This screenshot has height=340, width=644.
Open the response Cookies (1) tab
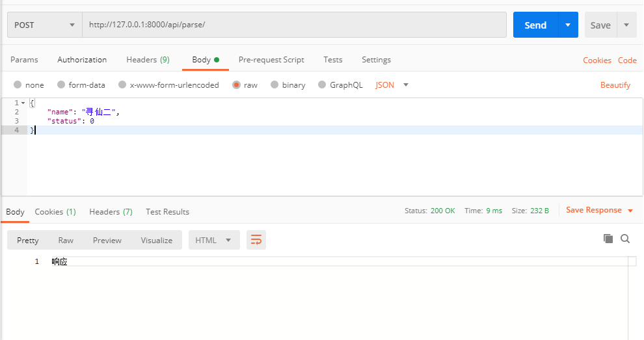click(x=55, y=212)
